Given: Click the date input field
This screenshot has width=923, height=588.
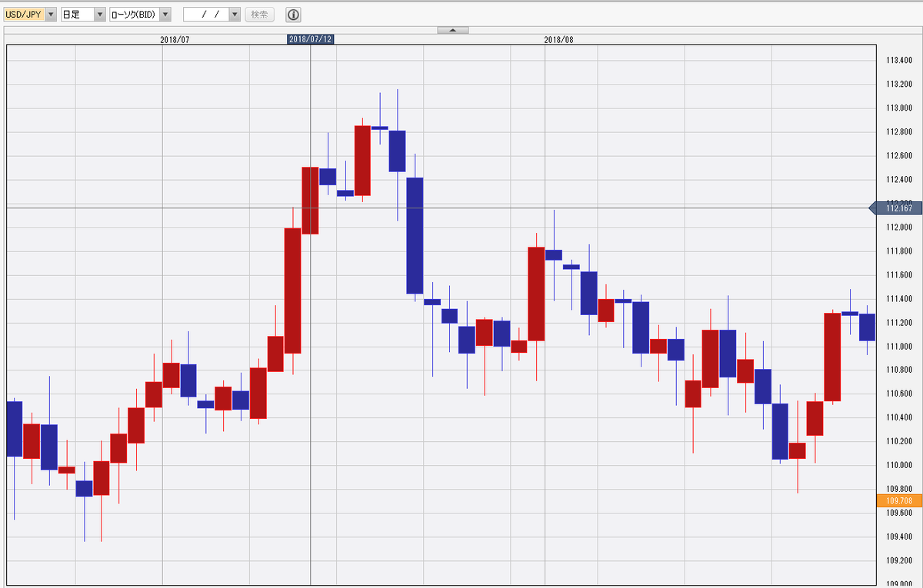Looking at the screenshot, I should click(206, 15).
